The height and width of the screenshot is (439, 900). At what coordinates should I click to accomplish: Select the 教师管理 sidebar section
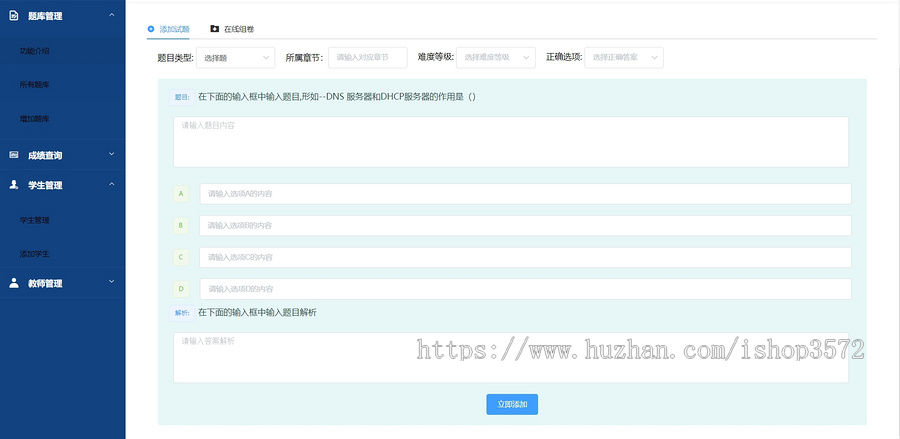(x=63, y=283)
